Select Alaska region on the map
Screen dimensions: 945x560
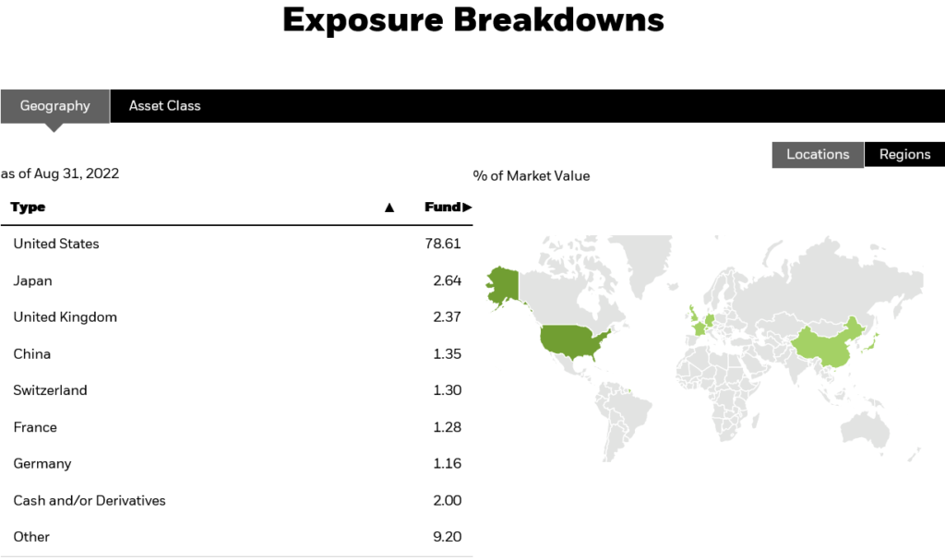click(x=501, y=286)
